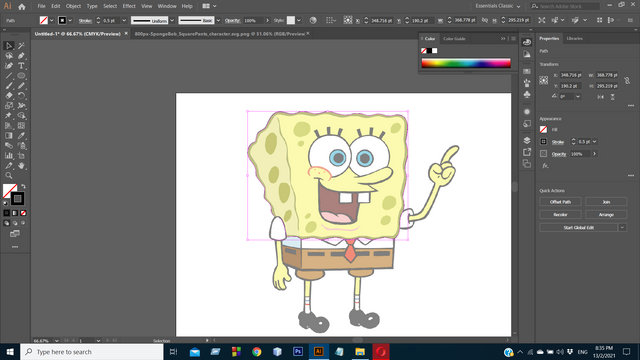640x360 pixels.
Task: Select the Ellipse shape tool
Action: pyautogui.click(x=21, y=76)
